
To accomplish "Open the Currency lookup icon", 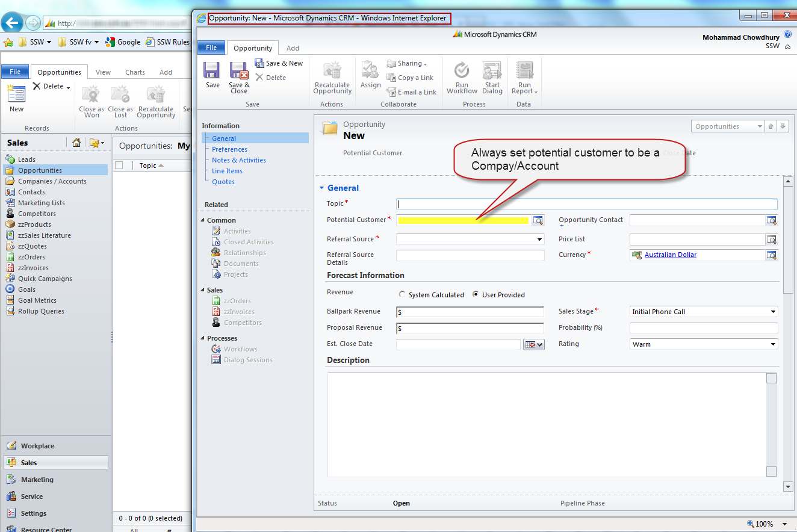I will pyautogui.click(x=771, y=255).
